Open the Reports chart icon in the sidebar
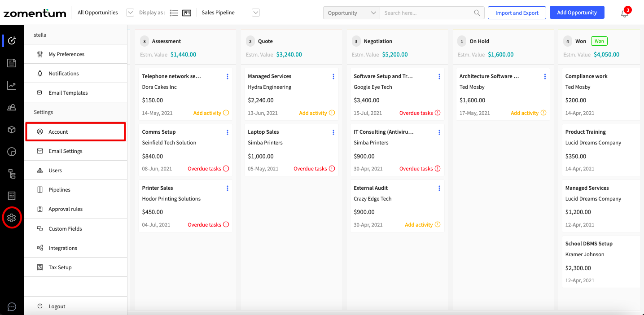Screen dimensions: 644x315 tap(12, 85)
